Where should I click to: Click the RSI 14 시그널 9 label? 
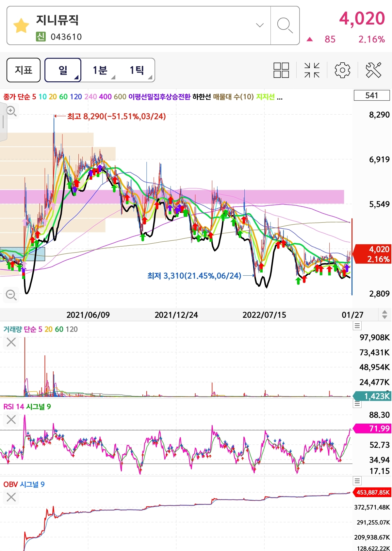27,407
